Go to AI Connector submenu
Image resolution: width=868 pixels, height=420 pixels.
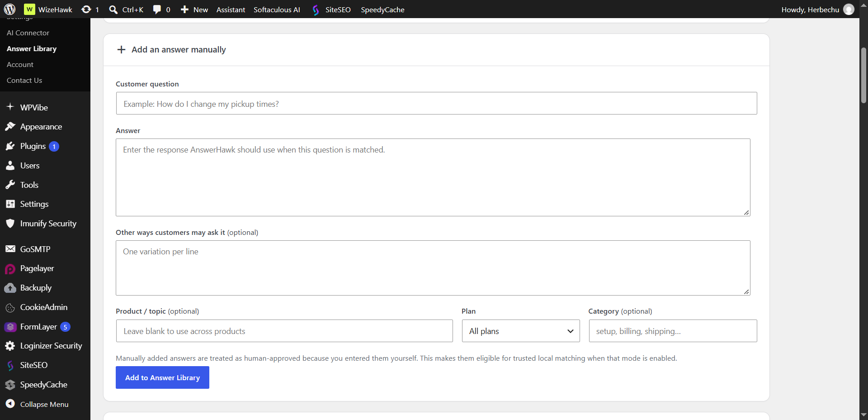[x=28, y=33]
